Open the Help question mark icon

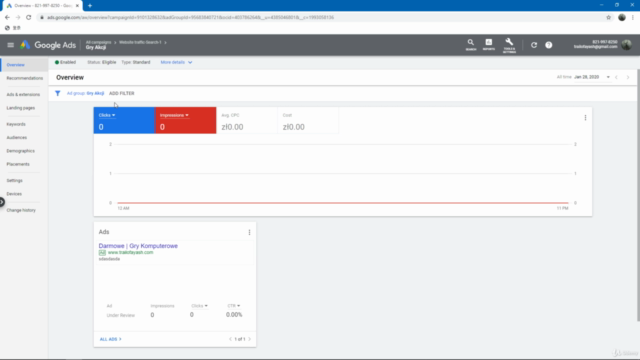point(549,45)
